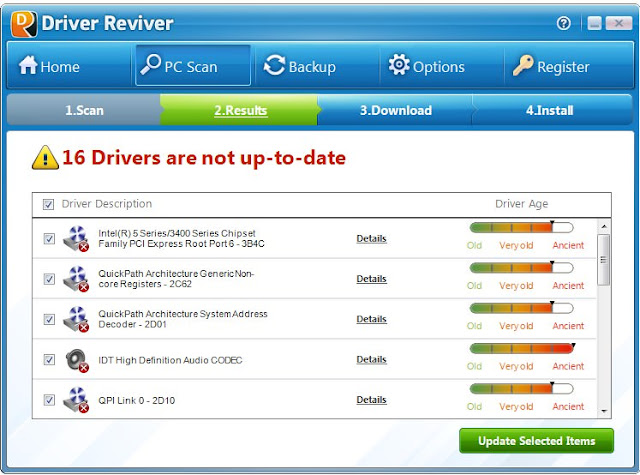Click the Update Selected Items button
The image size is (640, 475).
536,441
